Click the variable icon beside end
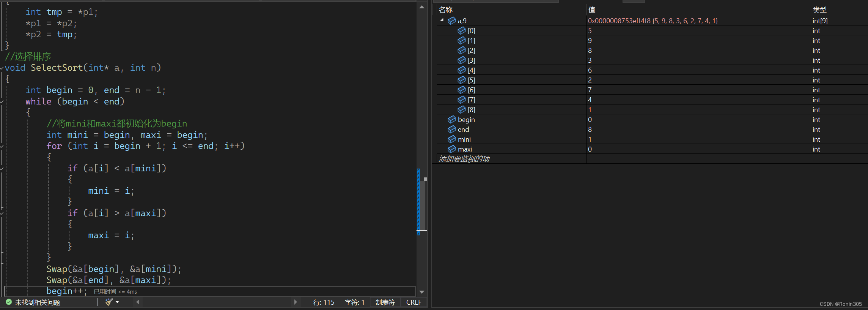 (452, 129)
